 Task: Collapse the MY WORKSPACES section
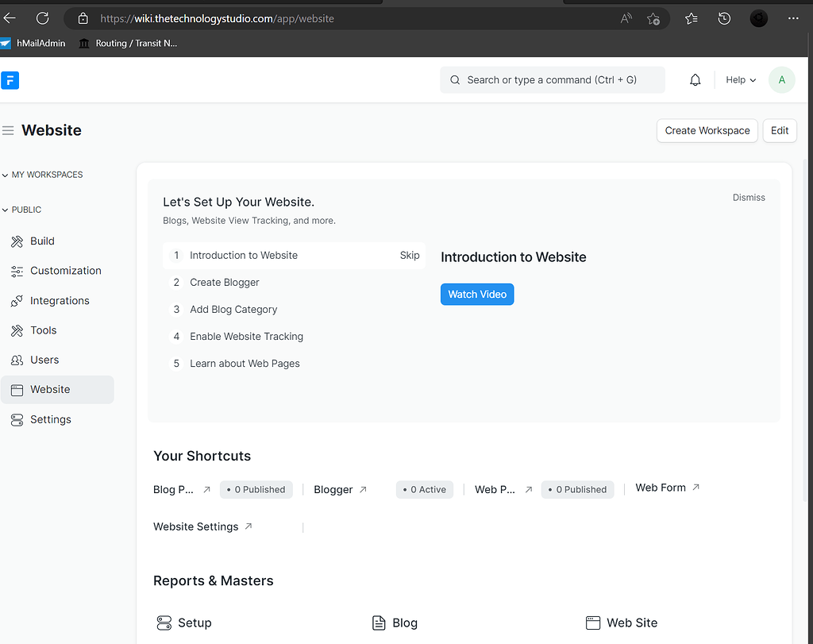coord(8,175)
